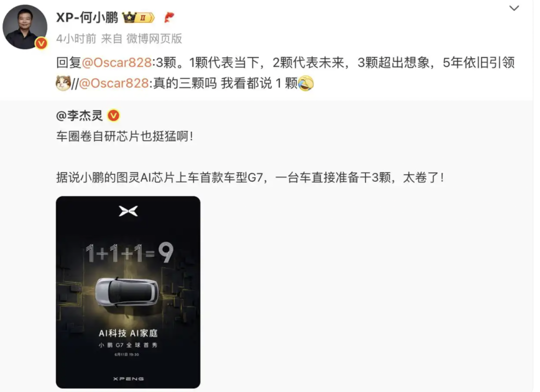Open the first @Oscar828 mention link
The width and height of the screenshot is (540, 392).
116,62
